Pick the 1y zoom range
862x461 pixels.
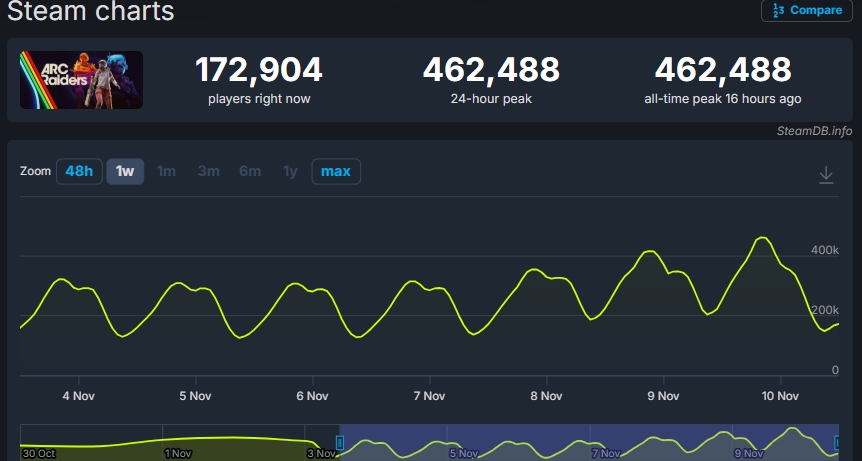tap(290, 171)
